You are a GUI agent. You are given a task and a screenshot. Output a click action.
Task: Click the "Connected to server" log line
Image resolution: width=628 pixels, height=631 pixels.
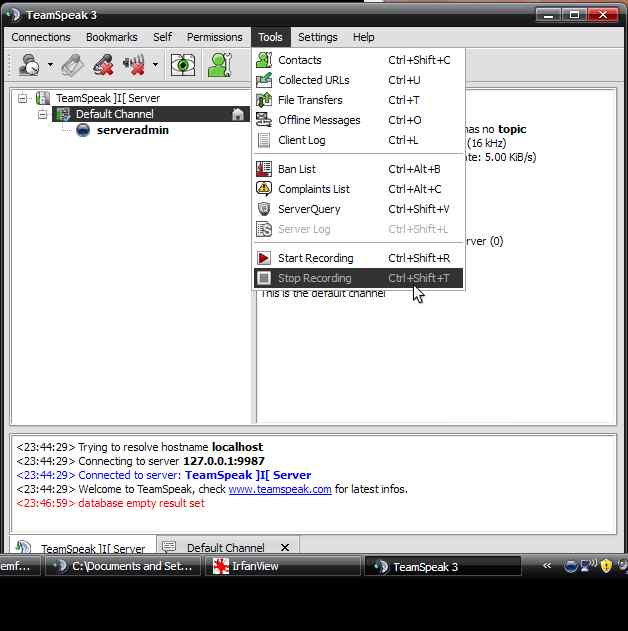pos(164,475)
